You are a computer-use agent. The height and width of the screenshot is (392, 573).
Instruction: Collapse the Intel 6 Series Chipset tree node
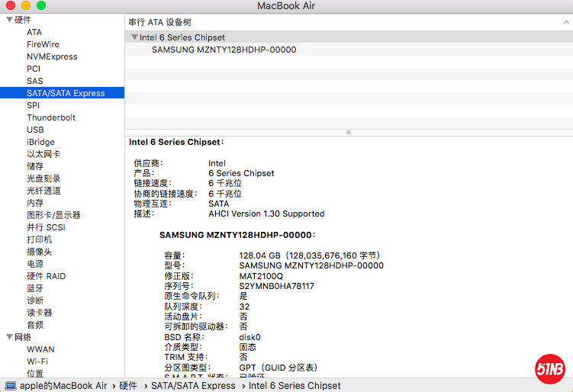134,37
